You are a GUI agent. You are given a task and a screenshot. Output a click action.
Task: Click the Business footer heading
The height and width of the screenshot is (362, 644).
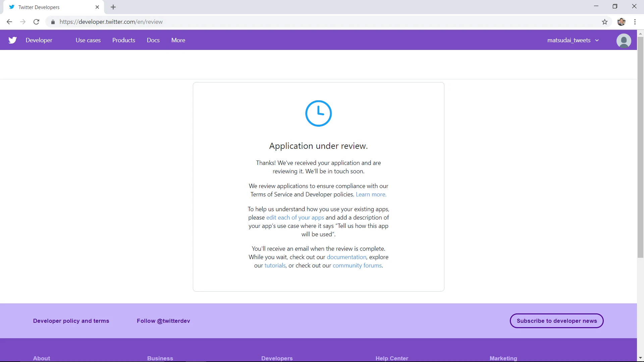[160, 358]
